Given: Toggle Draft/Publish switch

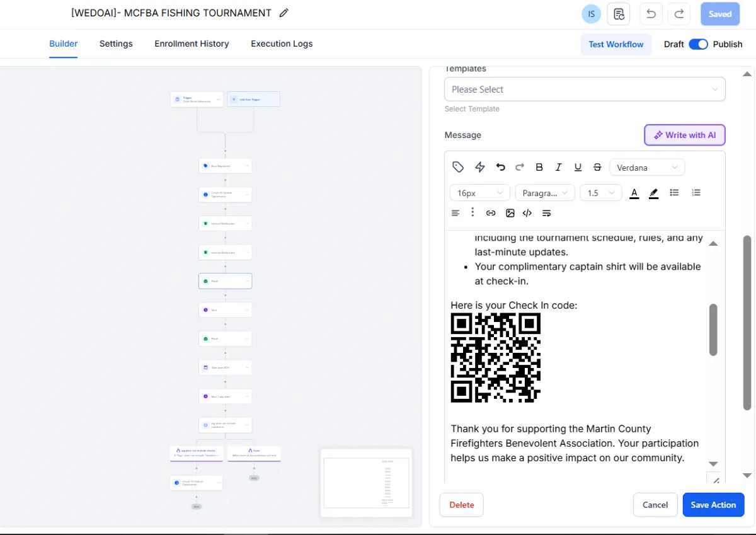Looking at the screenshot, I should [x=698, y=44].
